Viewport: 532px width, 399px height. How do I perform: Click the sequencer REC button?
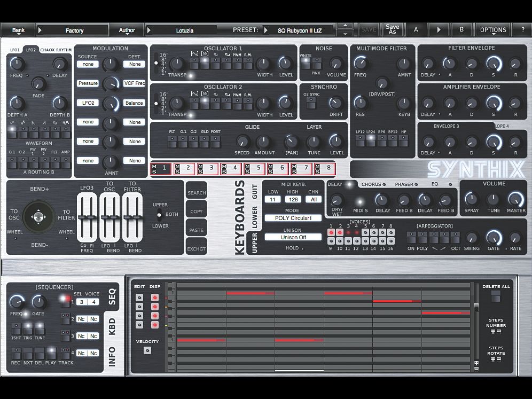click(x=16, y=353)
